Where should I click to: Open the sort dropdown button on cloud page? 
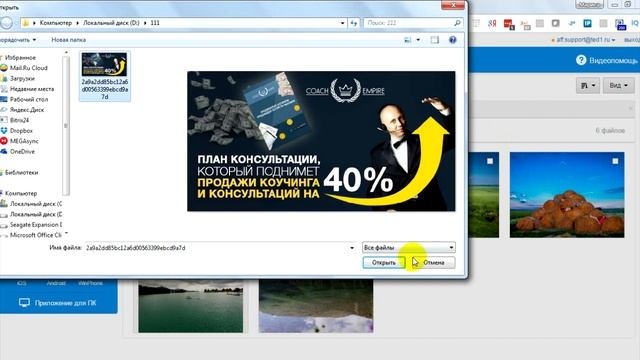[x=587, y=86]
